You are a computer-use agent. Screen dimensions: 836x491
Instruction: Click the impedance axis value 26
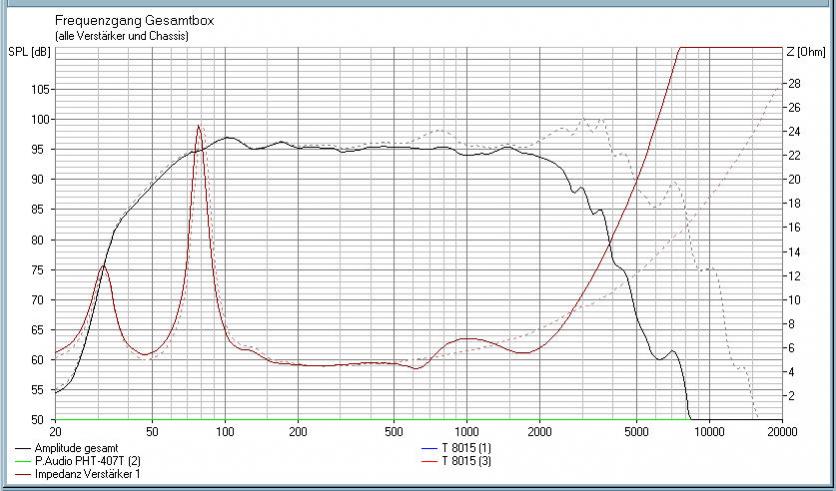795,108
